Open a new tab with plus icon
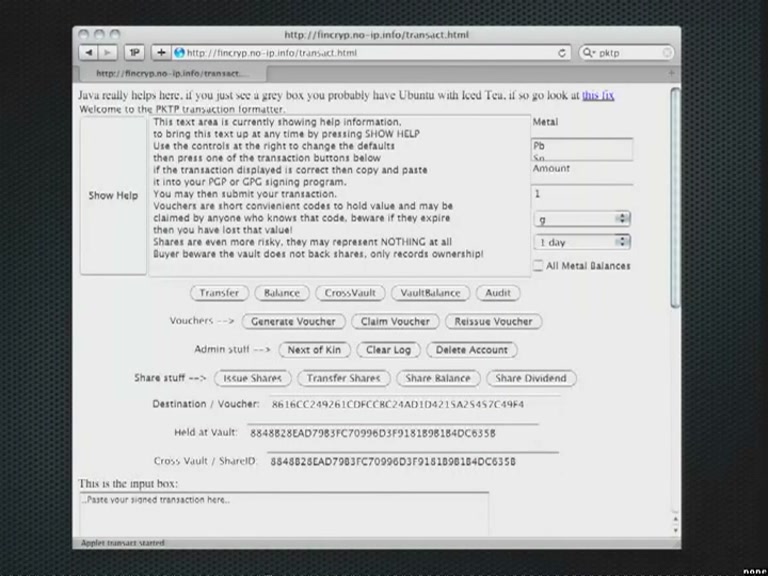This screenshot has height=576, width=768. [x=671, y=73]
